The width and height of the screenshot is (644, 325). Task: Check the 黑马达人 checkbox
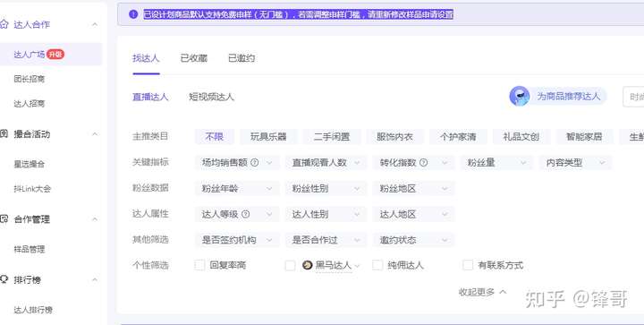tap(290, 265)
